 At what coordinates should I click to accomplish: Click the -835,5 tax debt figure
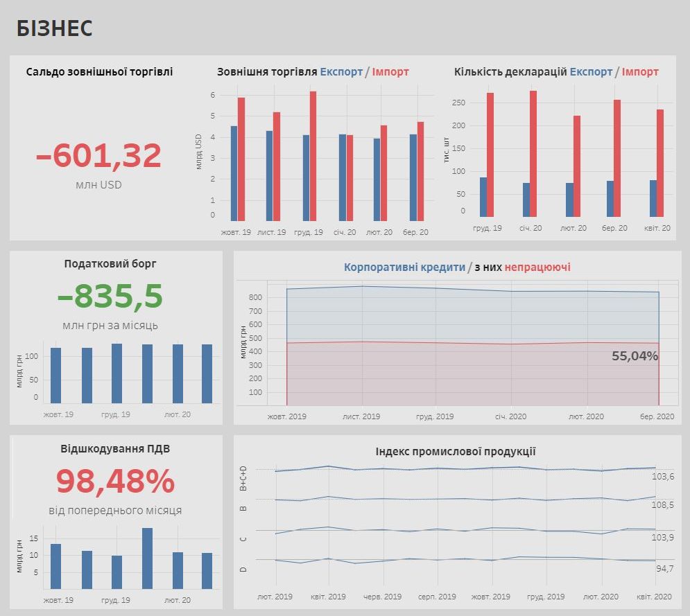click(110, 297)
